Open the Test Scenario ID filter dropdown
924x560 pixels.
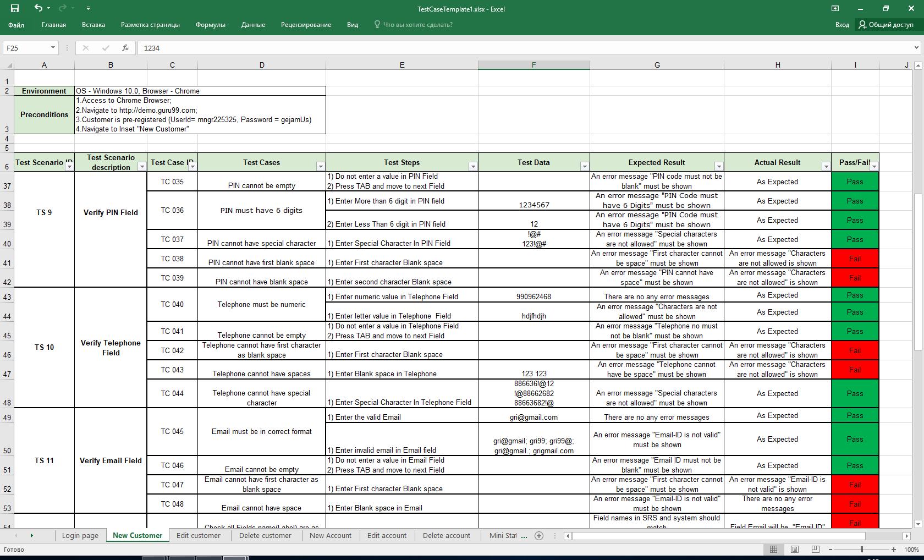[69, 166]
